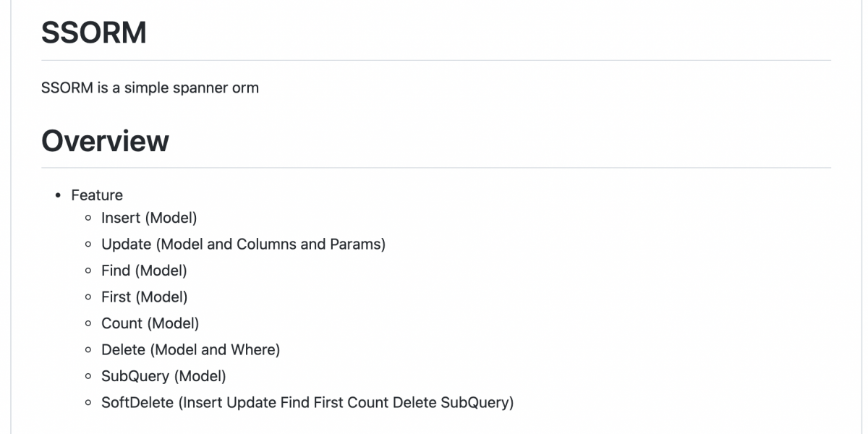This screenshot has height=434, width=868.
Task: Click the hollow bullet beside Insert (Model)
Action: pos(88,218)
